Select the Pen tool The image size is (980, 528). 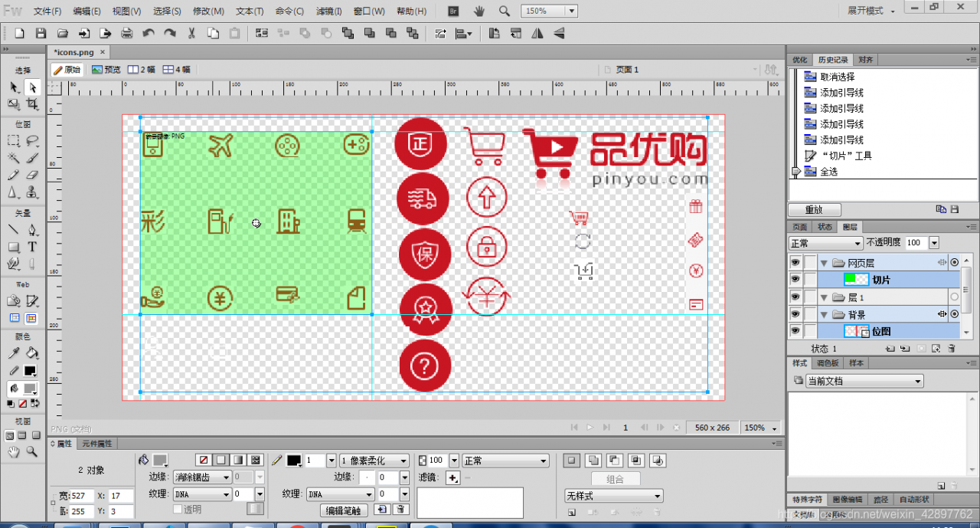32,230
